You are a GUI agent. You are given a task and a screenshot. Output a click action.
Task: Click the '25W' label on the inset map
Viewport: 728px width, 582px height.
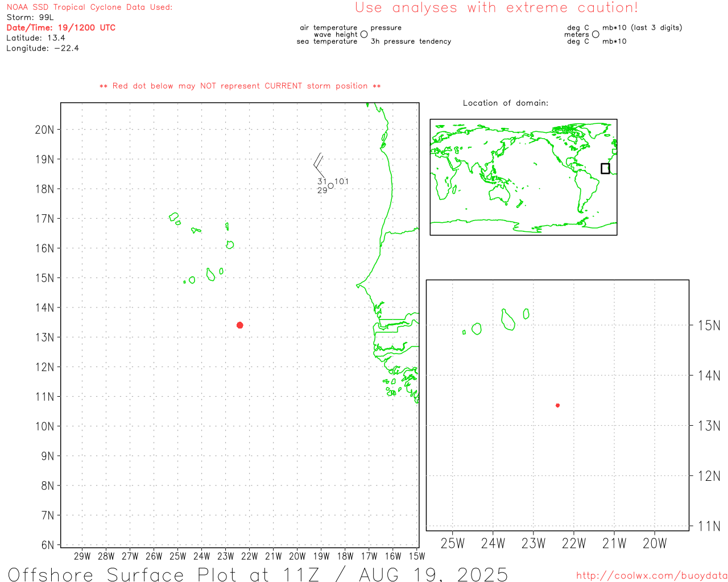453,543
